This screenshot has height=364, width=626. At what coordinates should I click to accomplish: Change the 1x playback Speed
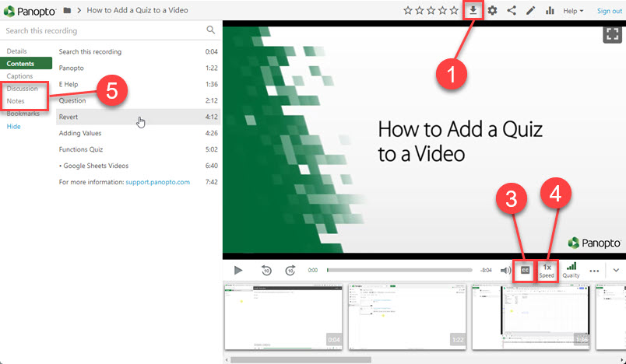click(547, 271)
